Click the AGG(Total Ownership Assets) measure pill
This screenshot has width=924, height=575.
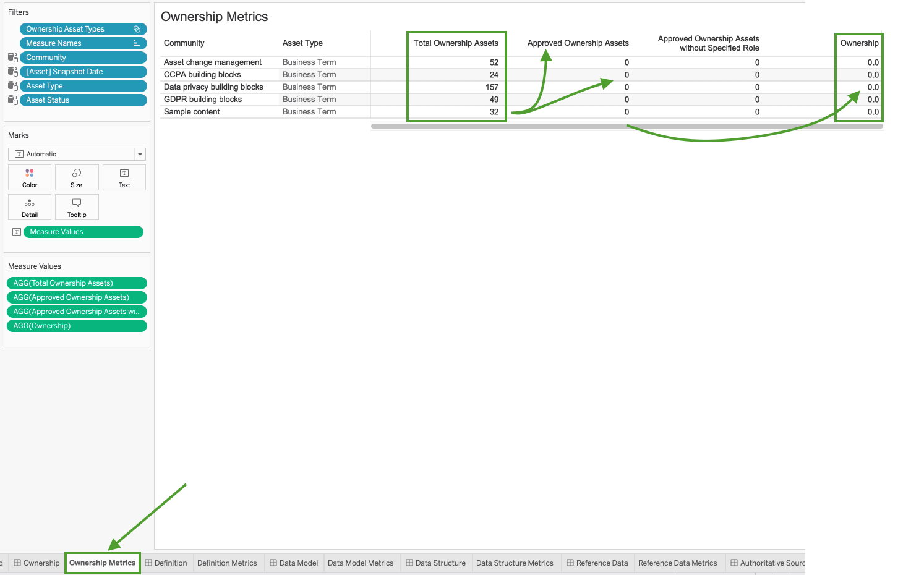pos(77,283)
